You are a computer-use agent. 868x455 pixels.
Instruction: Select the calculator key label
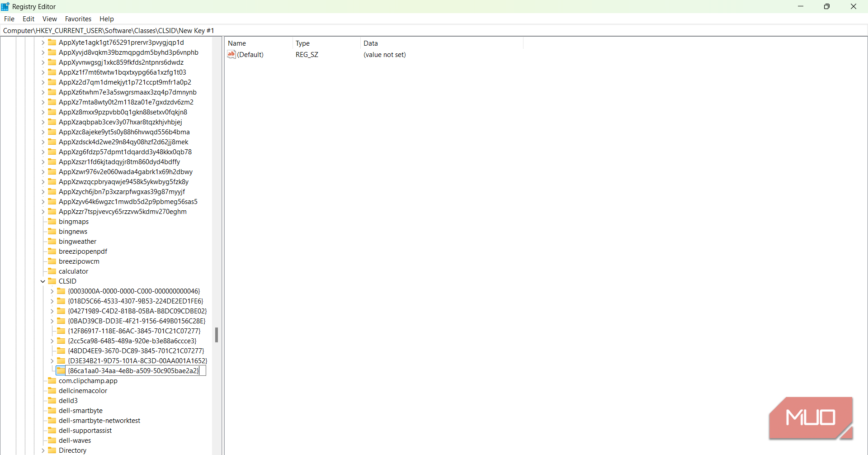(73, 271)
